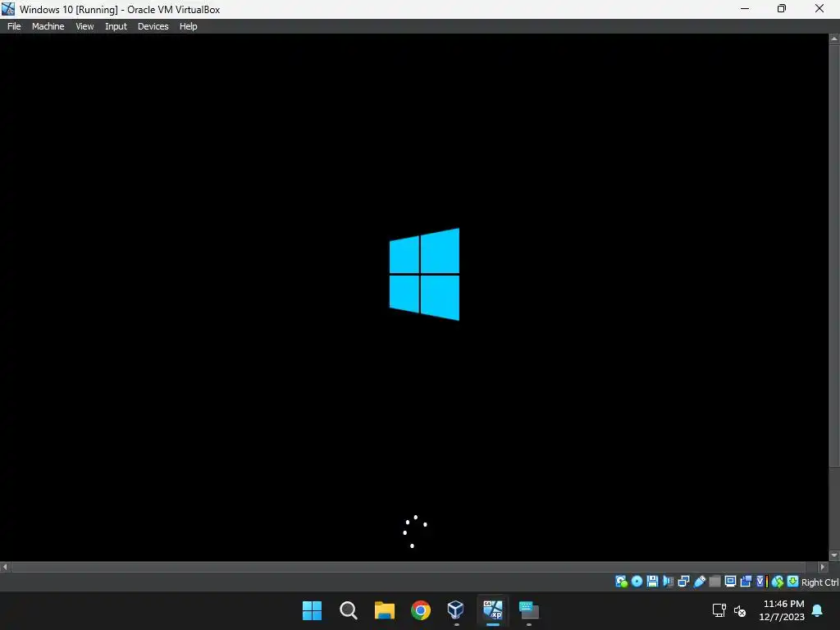
Task: Open the rightmost taskbar app with keyboard icon
Action: (x=529, y=610)
